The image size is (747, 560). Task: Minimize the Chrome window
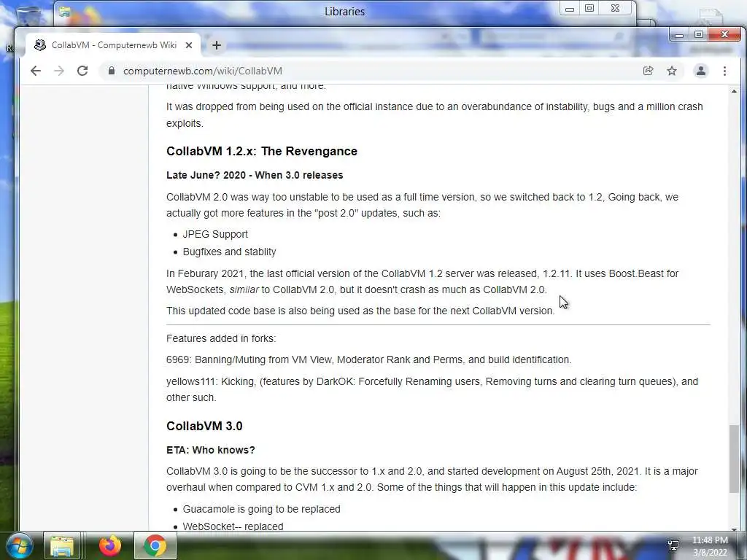679,35
